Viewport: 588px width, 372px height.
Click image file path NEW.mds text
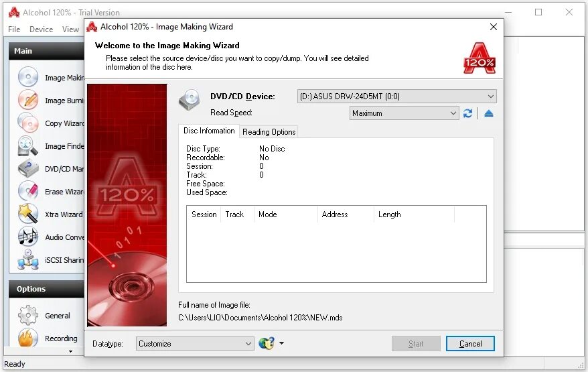coord(261,318)
